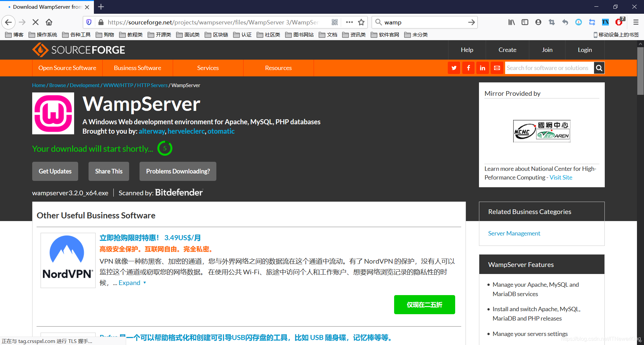This screenshot has height=345, width=644.
Task: Open page actions three-dot menu
Action: (x=349, y=22)
